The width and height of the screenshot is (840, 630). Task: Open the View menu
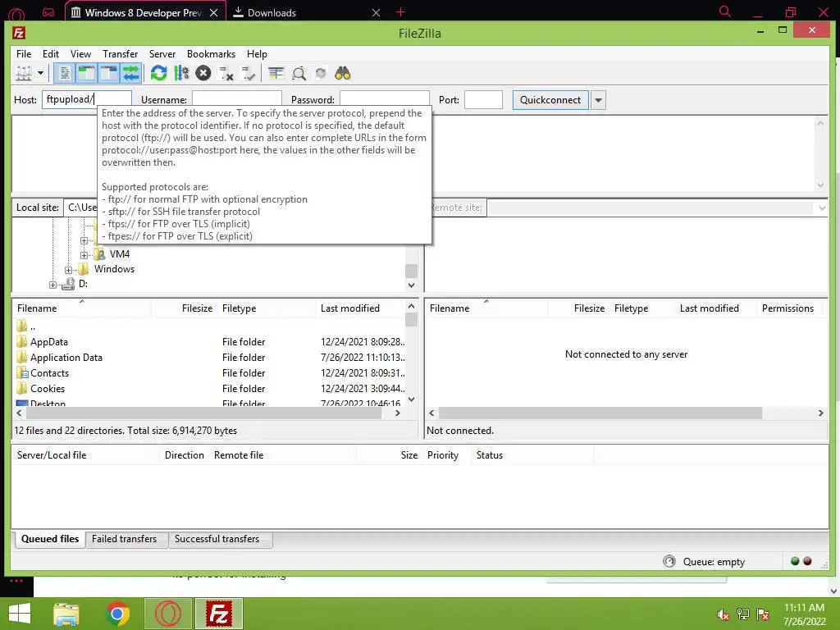click(x=80, y=53)
